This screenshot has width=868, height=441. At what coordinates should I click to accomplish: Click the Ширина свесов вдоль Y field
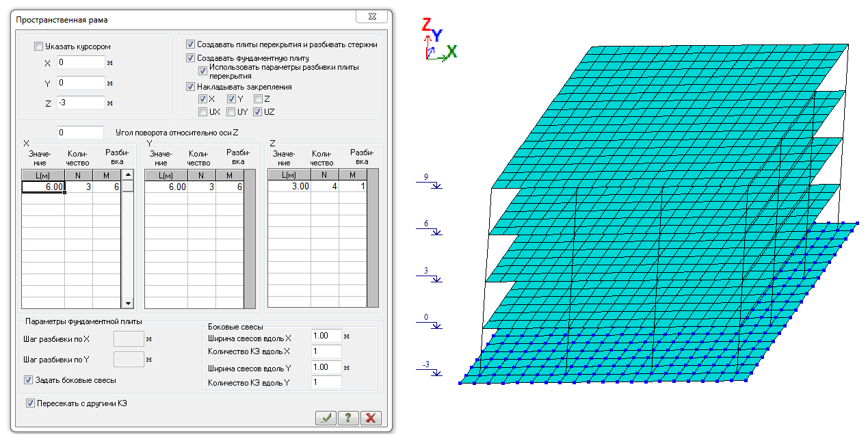coord(326,367)
